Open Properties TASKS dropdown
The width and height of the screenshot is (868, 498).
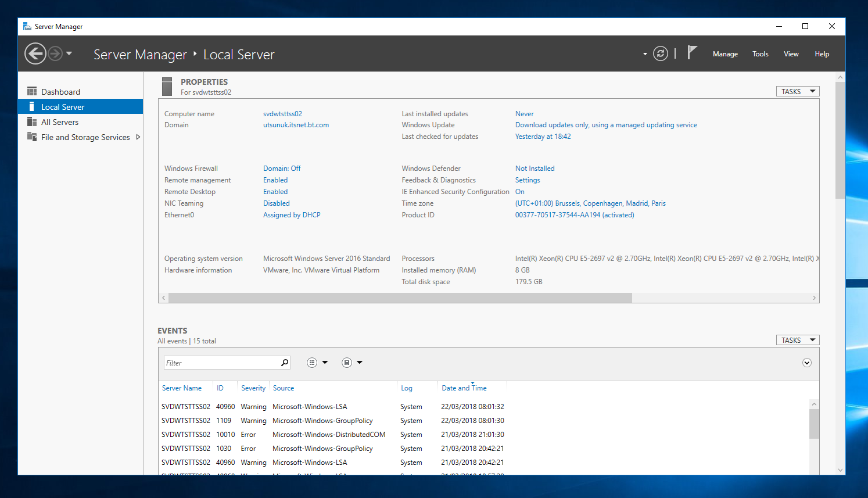click(798, 91)
